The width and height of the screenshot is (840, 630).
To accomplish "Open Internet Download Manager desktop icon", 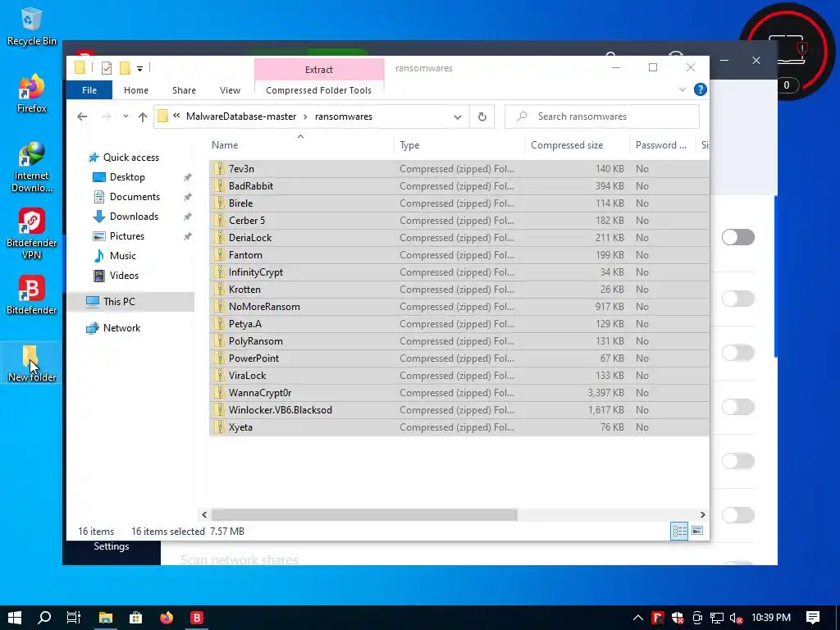I will pos(31,167).
